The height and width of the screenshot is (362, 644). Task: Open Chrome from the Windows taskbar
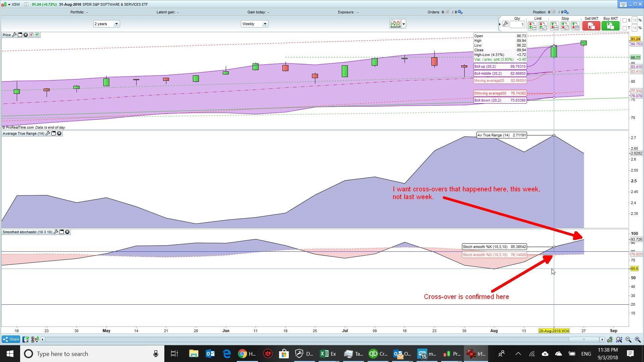point(242,354)
